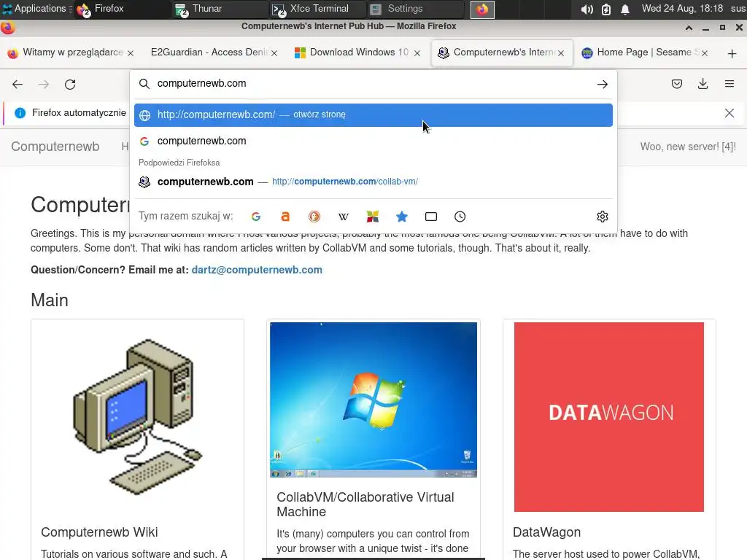Switch to Settings window in taskbar
The height and width of the screenshot is (560, 747).
point(414,9)
